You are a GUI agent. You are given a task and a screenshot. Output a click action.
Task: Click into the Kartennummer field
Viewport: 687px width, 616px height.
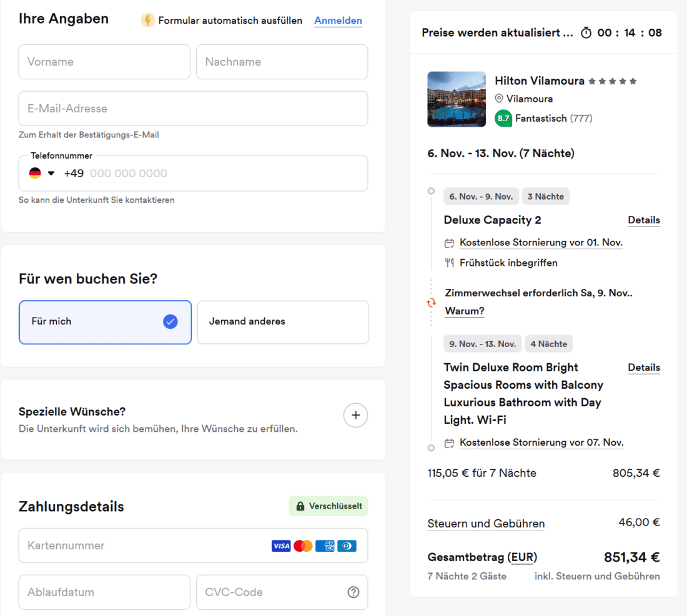144,545
